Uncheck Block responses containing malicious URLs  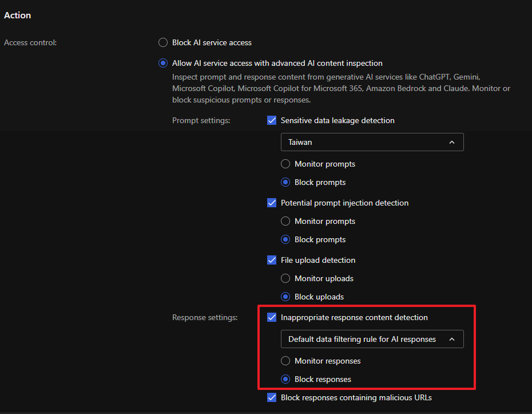point(272,397)
